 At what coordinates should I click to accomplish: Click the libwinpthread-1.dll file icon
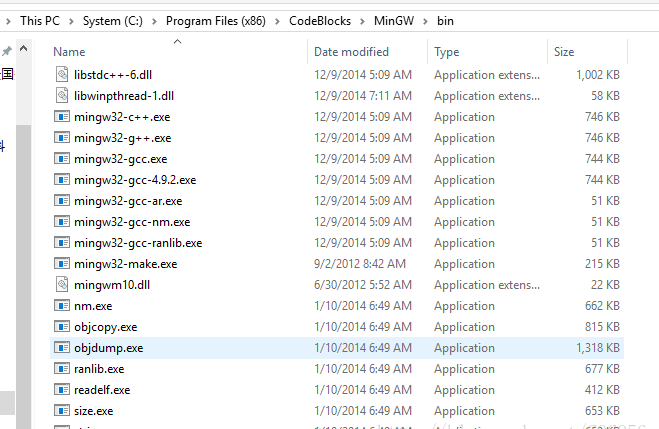tap(62, 95)
